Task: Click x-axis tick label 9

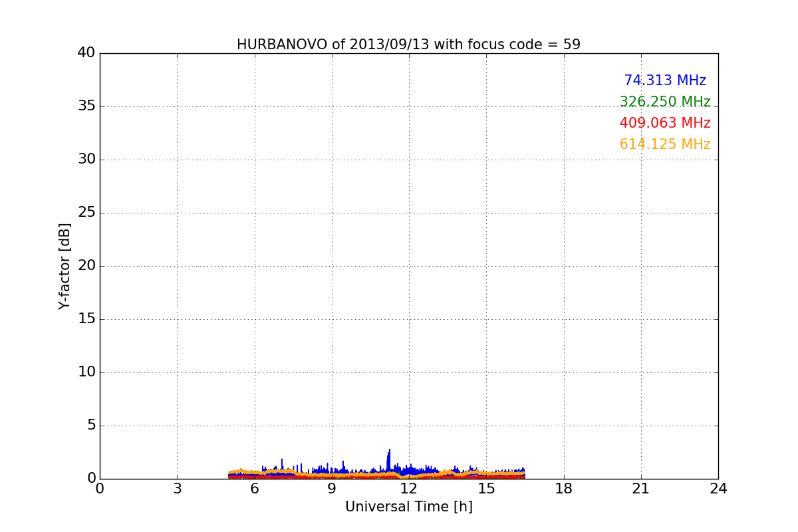Action: coord(332,489)
